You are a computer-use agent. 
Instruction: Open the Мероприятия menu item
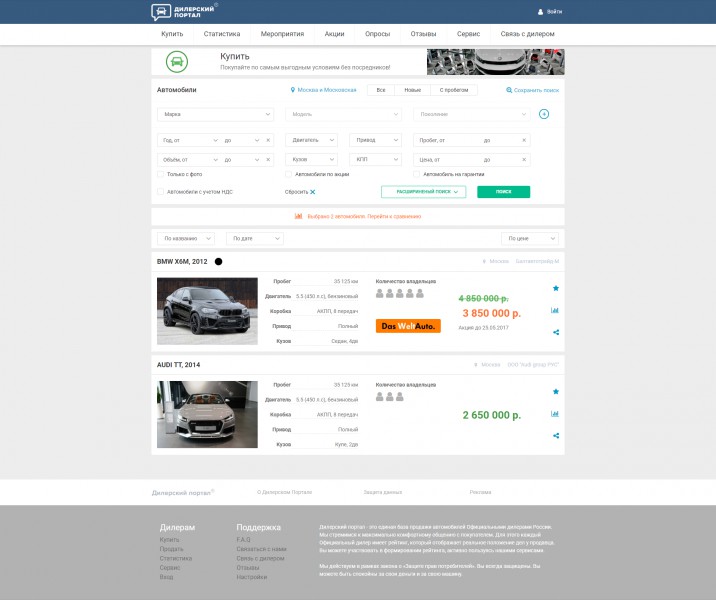click(x=282, y=34)
